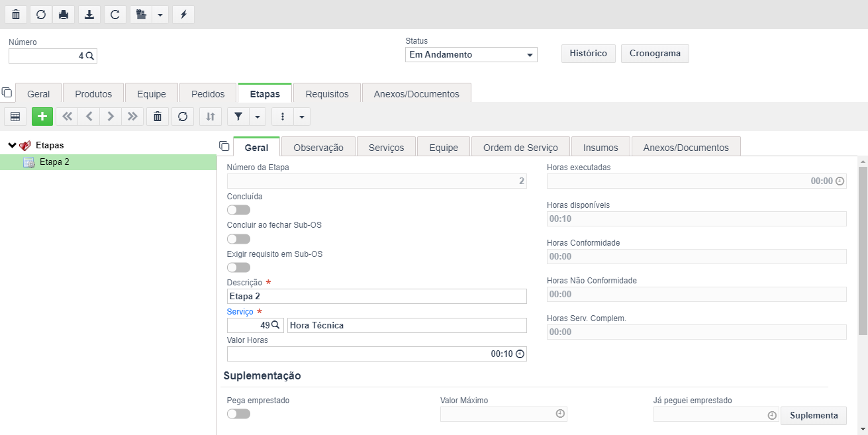The height and width of the screenshot is (435, 868).
Task: Click the trash delete icon in top toolbar
Action: (x=15, y=15)
